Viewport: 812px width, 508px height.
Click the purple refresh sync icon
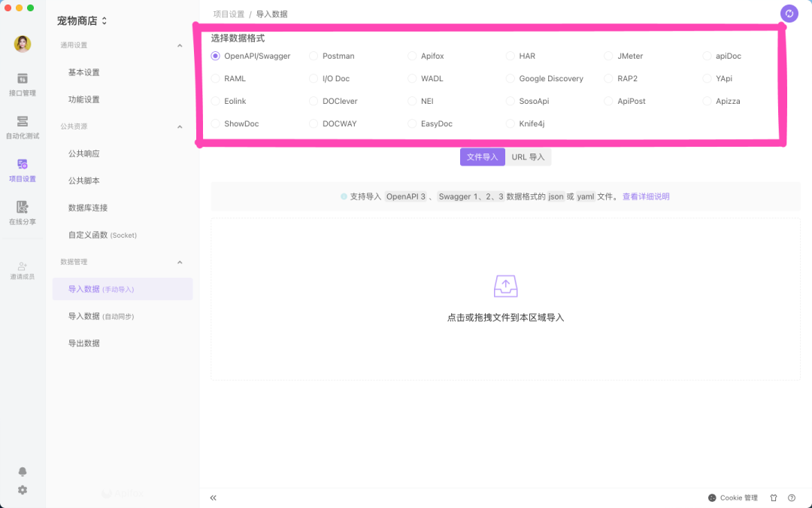(x=789, y=14)
